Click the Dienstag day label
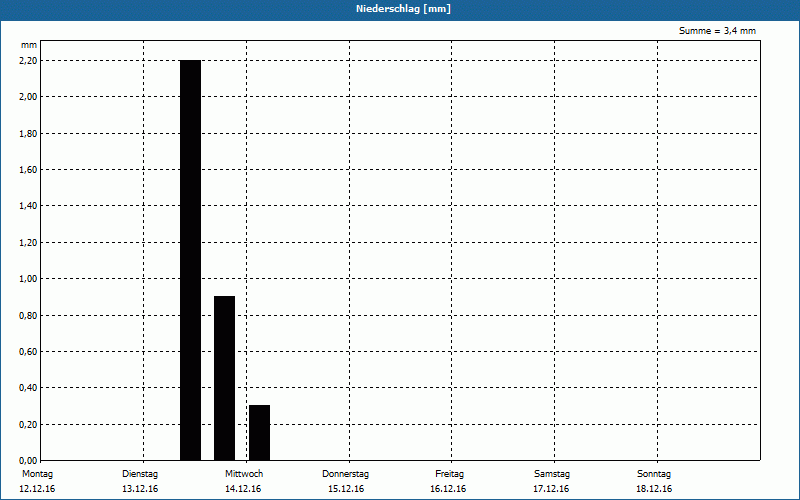This screenshot has height=500, width=800. pos(140,474)
